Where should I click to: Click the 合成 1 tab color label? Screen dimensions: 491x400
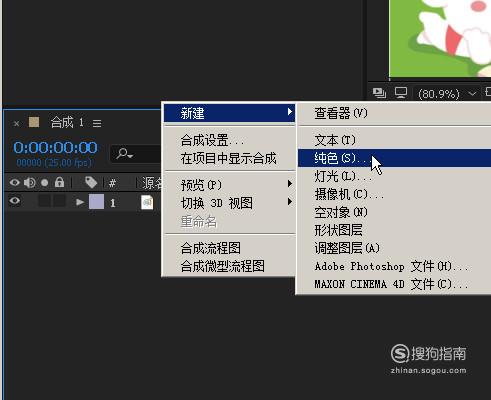coord(34,122)
